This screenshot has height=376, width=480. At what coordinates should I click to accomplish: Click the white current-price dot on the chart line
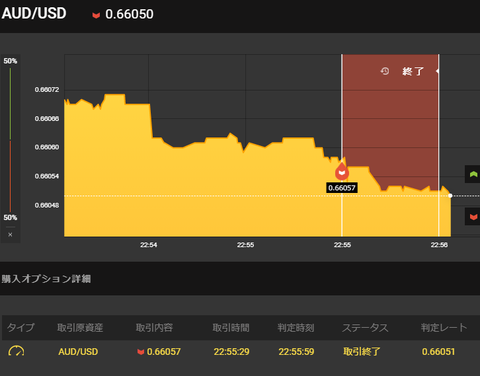[450, 196]
